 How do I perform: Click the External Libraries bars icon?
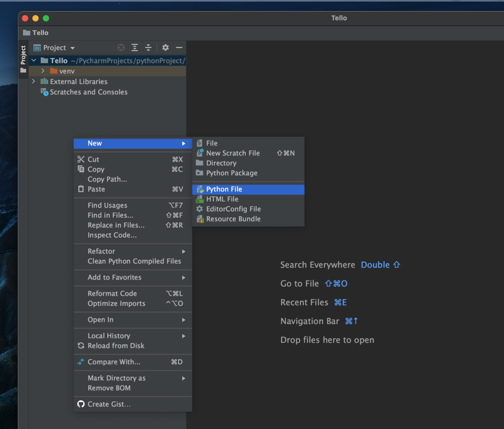tap(44, 81)
